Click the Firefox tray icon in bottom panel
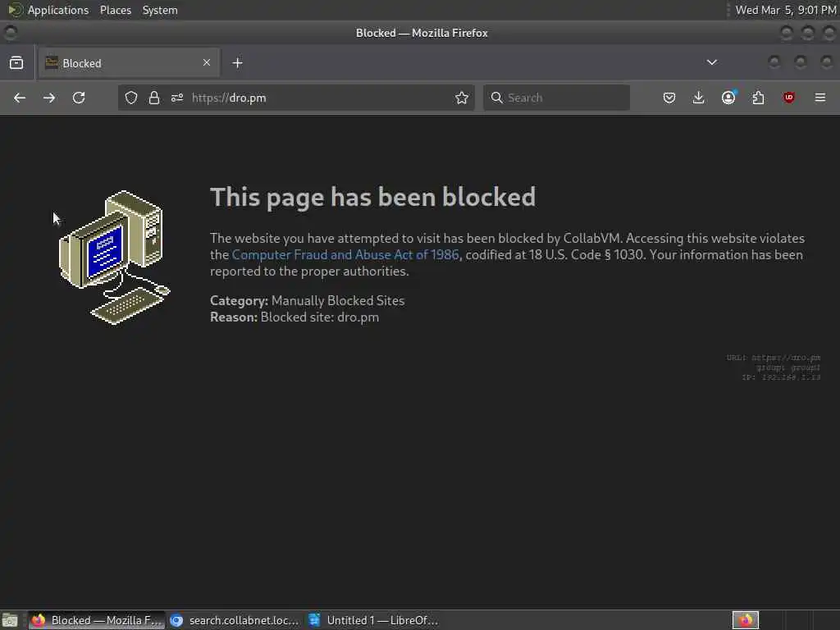 (745, 620)
